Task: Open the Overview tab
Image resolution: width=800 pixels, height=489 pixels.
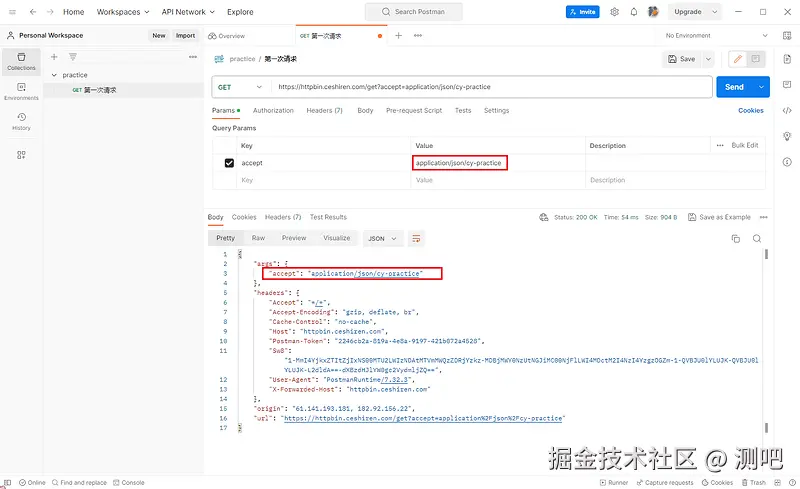Action: [227, 36]
